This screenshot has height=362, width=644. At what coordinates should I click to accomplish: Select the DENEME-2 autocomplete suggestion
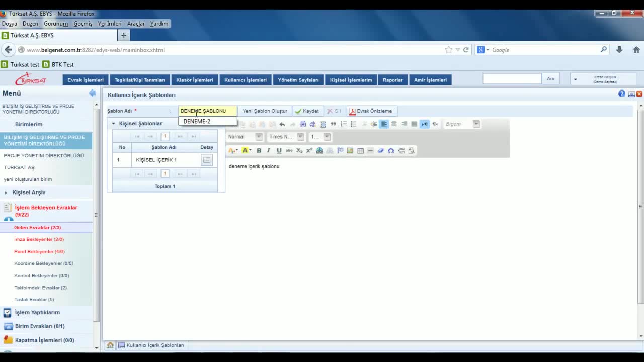pyautogui.click(x=197, y=121)
